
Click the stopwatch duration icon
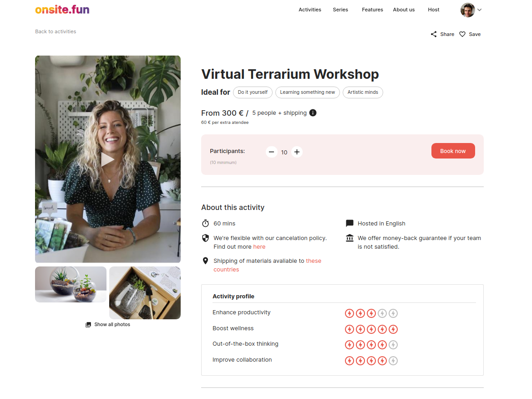point(205,223)
